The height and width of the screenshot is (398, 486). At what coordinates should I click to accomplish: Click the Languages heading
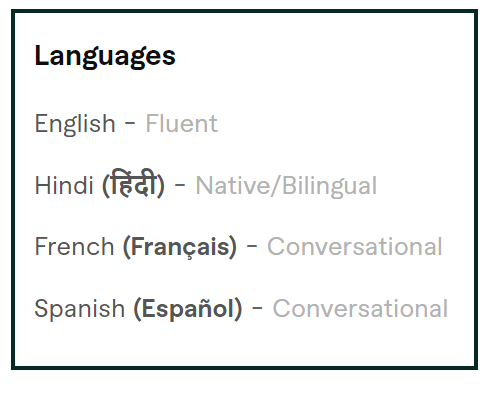pos(105,57)
